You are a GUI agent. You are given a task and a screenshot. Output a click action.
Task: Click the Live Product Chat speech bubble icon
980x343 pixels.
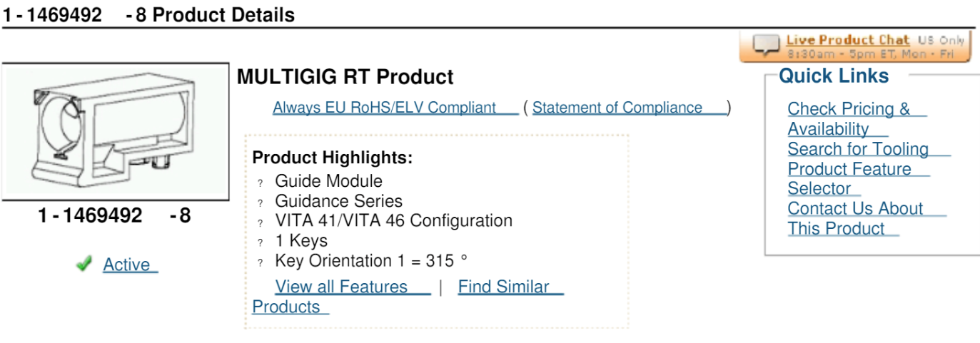767,45
